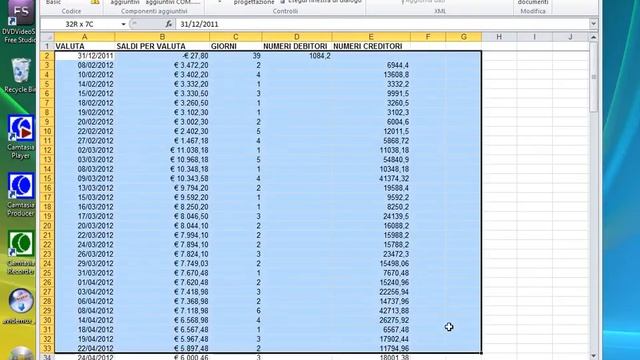Select column F header

(428, 37)
